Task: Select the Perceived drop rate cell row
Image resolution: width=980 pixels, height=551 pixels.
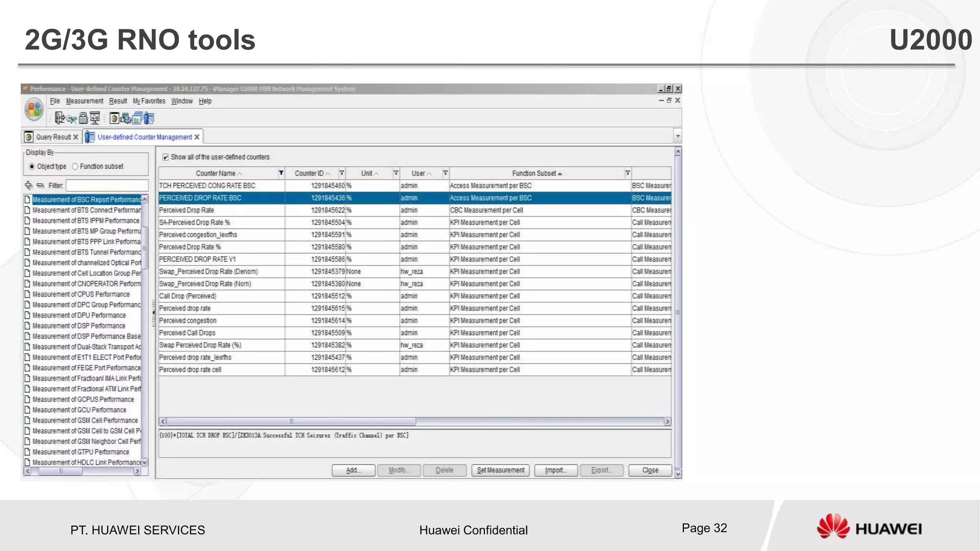Action: point(414,370)
